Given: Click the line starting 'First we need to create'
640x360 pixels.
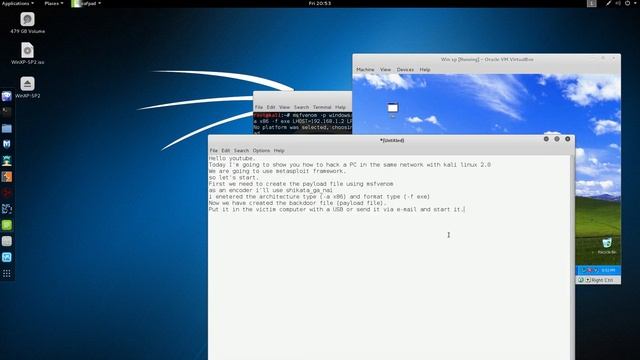Looking at the screenshot, I should point(301,184).
